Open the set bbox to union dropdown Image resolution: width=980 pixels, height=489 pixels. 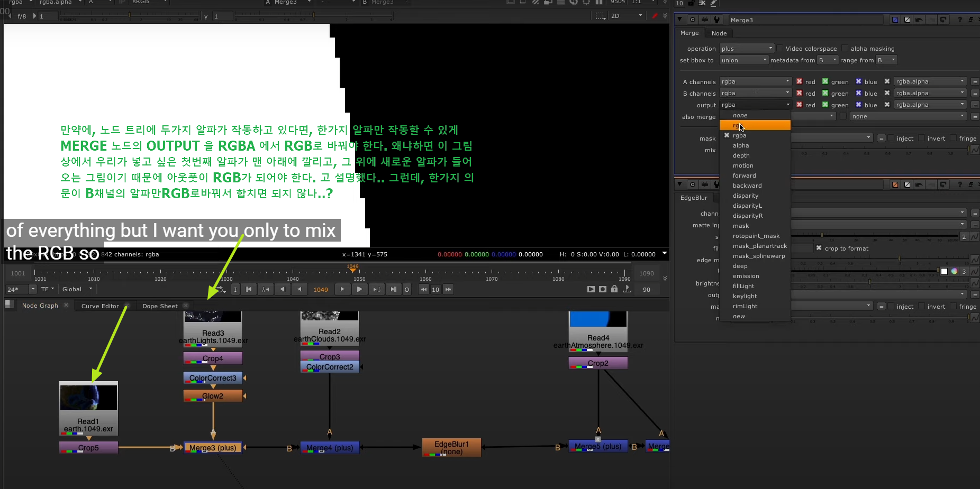(x=743, y=60)
